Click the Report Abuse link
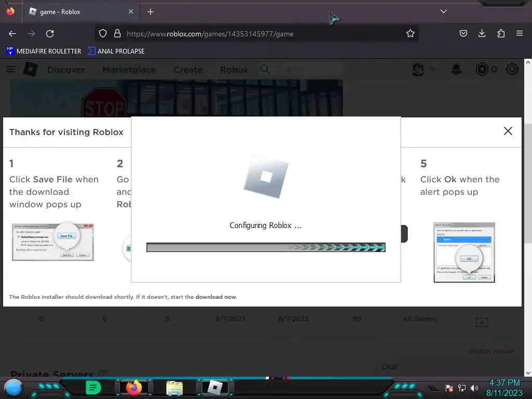The height and width of the screenshot is (399, 532). click(491, 351)
